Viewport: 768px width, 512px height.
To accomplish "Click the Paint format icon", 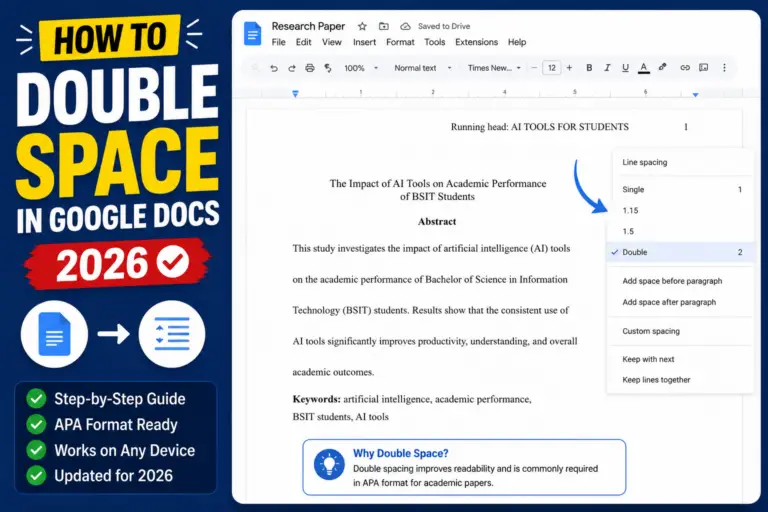I will [x=328, y=68].
